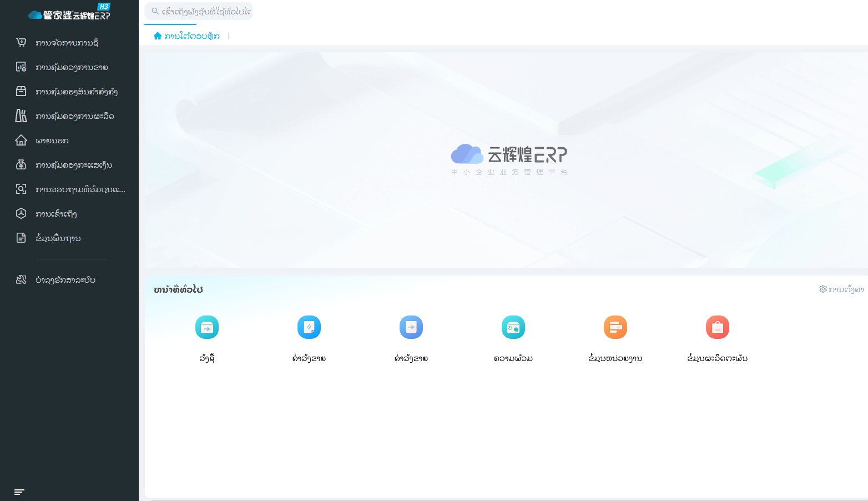
Task: Focus the function search box at the top
Action: tap(204, 11)
